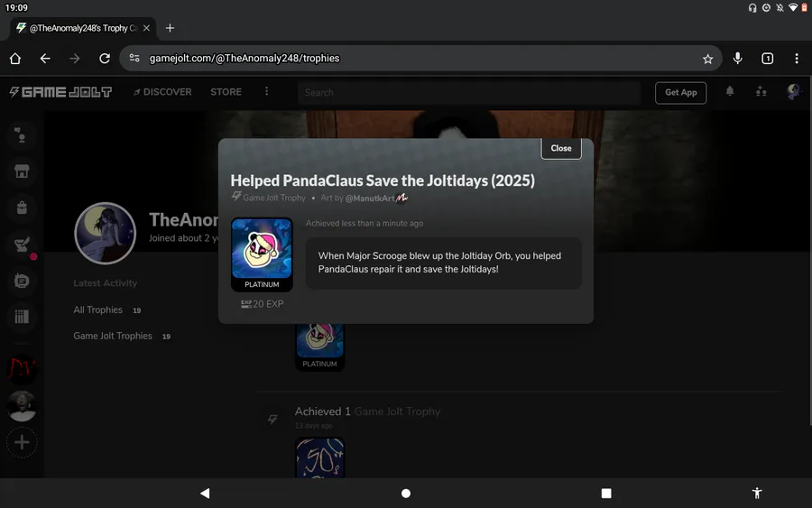The image size is (812, 508).
Task: Open the browser overflow menu
Action: pyautogui.click(x=797, y=59)
